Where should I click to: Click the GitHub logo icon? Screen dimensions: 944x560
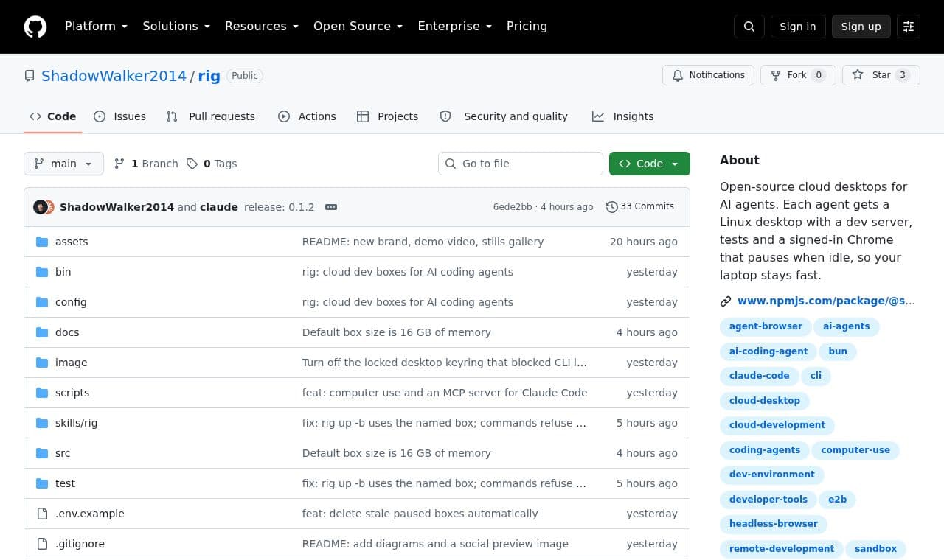(x=35, y=27)
